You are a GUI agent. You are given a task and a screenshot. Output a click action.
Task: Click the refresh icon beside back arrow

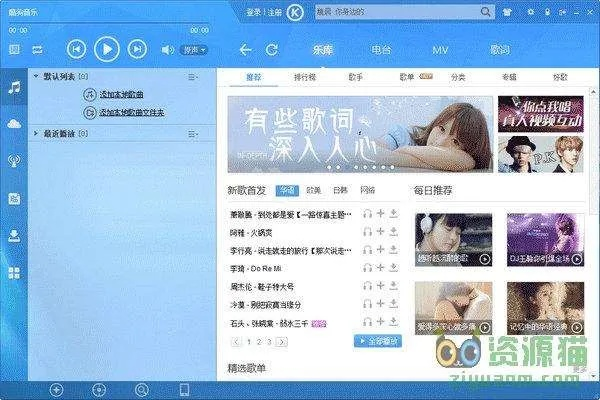pos(272,49)
